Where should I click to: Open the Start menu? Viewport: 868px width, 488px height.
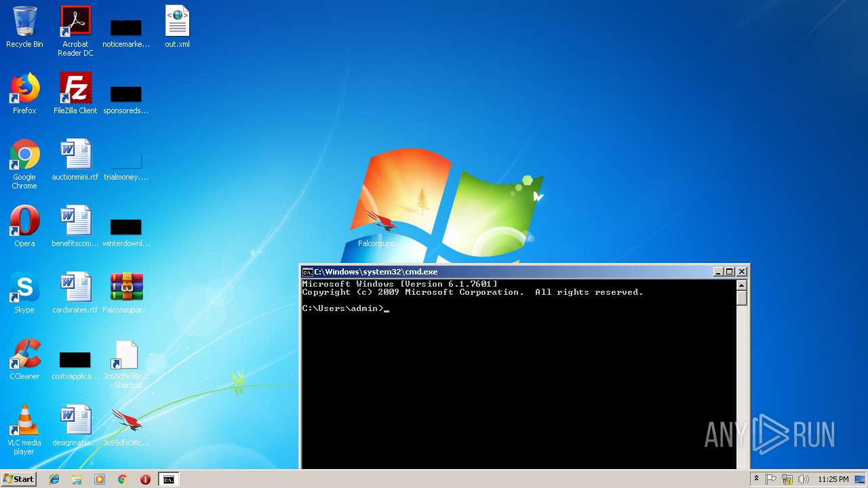click(18, 479)
